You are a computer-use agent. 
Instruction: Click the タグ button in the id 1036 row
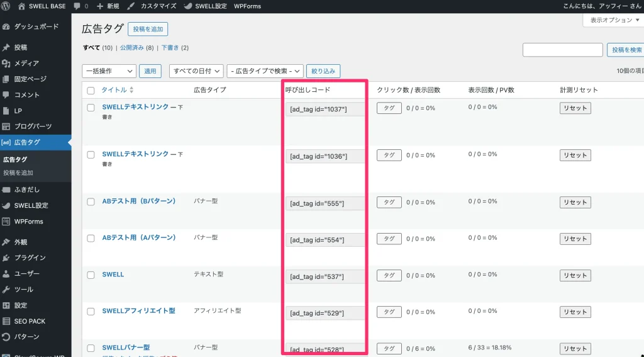[x=389, y=155]
